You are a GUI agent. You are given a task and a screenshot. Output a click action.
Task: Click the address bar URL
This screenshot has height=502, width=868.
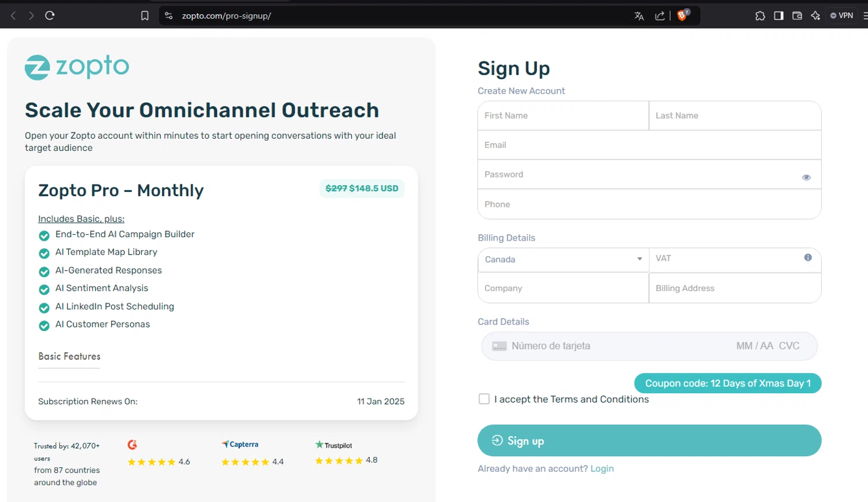(x=226, y=16)
